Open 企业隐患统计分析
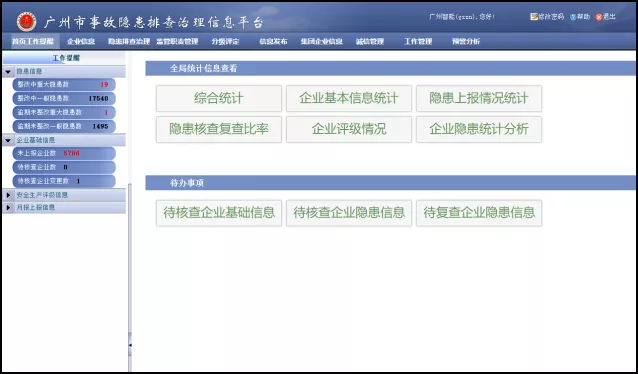This screenshot has height=374, width=638. tap(479, 129)
